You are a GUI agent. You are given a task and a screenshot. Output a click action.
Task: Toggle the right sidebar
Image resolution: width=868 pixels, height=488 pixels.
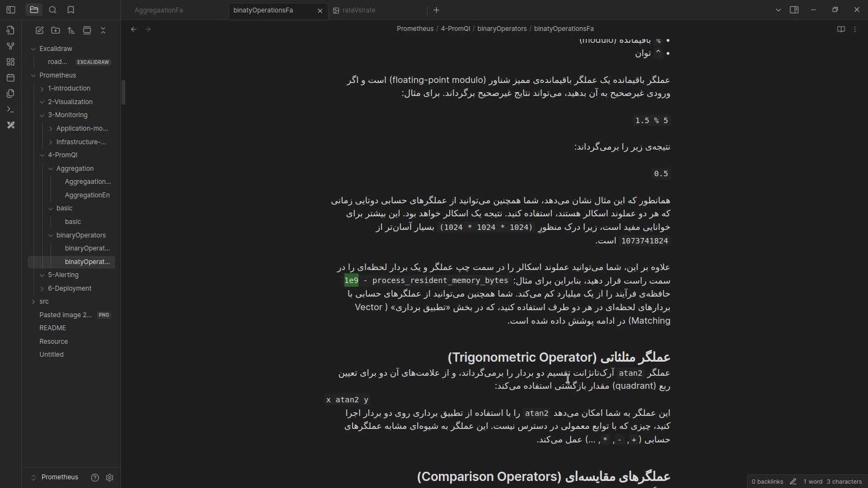click(x=794, y=10)
